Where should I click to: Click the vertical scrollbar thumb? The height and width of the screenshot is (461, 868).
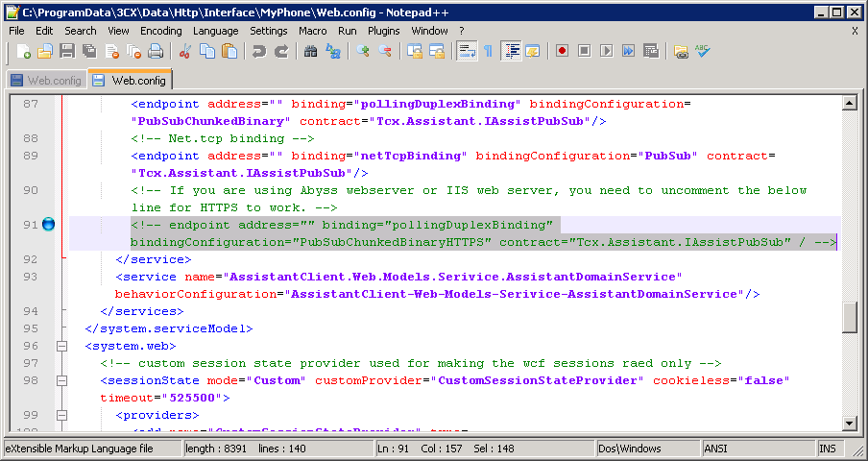click(x=849, y=318)
